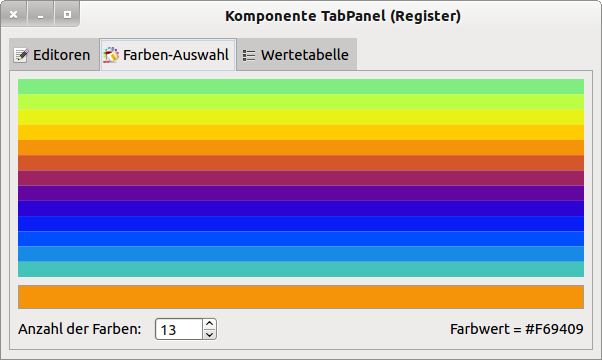Click the pencil icon on Editoren tab

[x=21, y=55]
